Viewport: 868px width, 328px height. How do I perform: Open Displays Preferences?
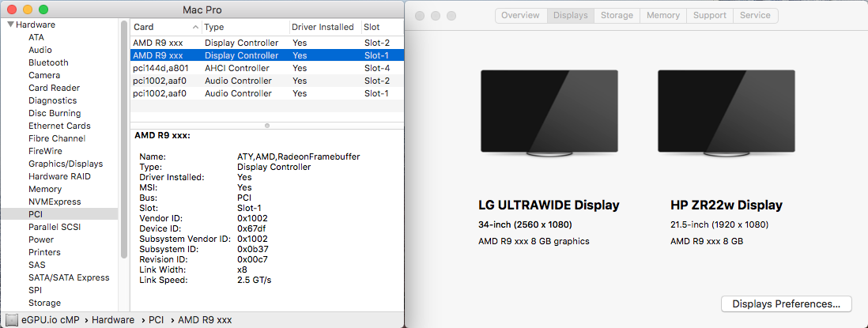(x=786, y=303)
